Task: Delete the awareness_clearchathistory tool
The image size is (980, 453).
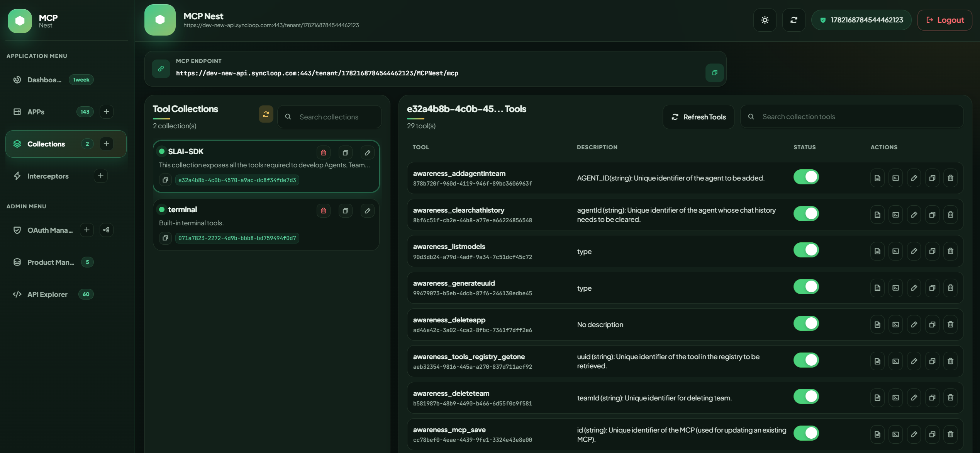Action: tap(950, 215)
